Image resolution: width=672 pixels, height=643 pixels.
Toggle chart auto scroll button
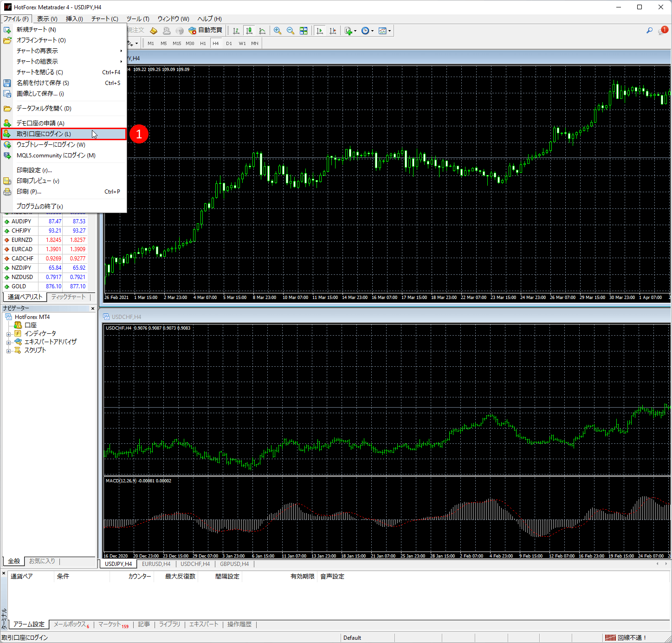[320, 31]
